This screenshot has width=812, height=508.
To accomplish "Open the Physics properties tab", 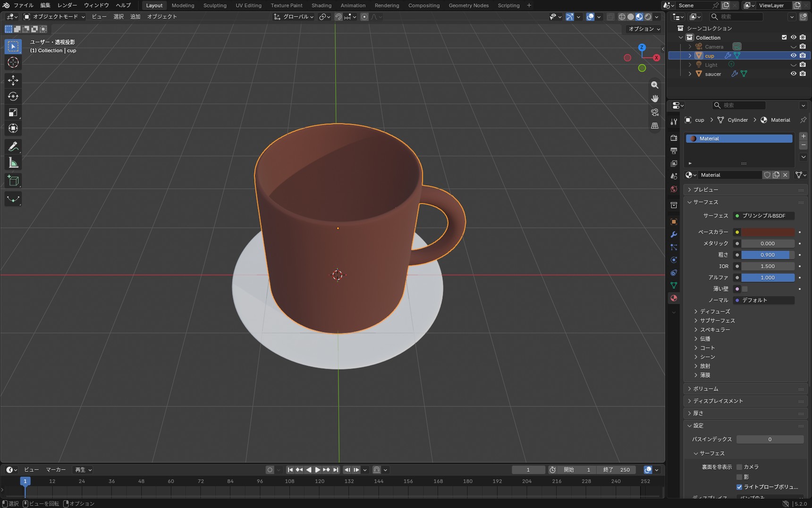I will pos(674,260).
